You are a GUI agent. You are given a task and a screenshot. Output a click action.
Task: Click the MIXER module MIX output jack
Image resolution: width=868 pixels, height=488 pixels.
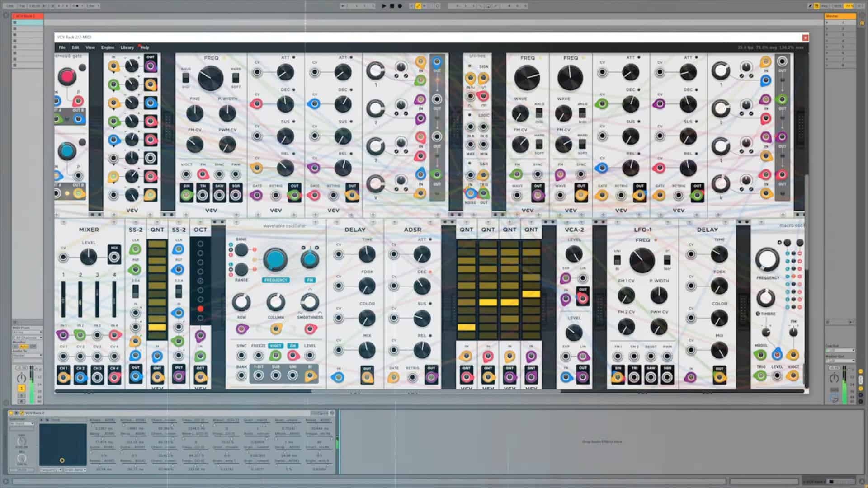tap(114, 257)
